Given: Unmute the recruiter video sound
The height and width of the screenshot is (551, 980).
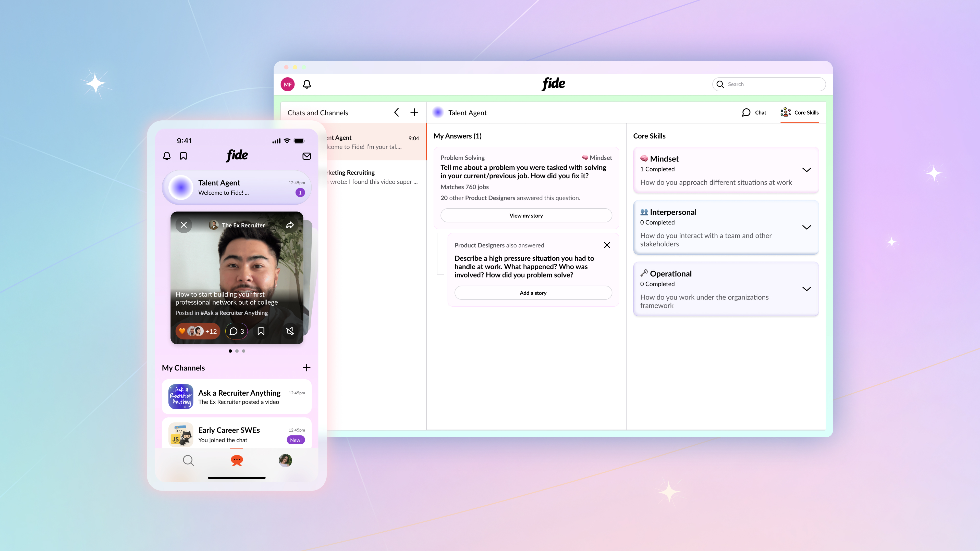Looking at the screenshot, I should tap(290, 331).
